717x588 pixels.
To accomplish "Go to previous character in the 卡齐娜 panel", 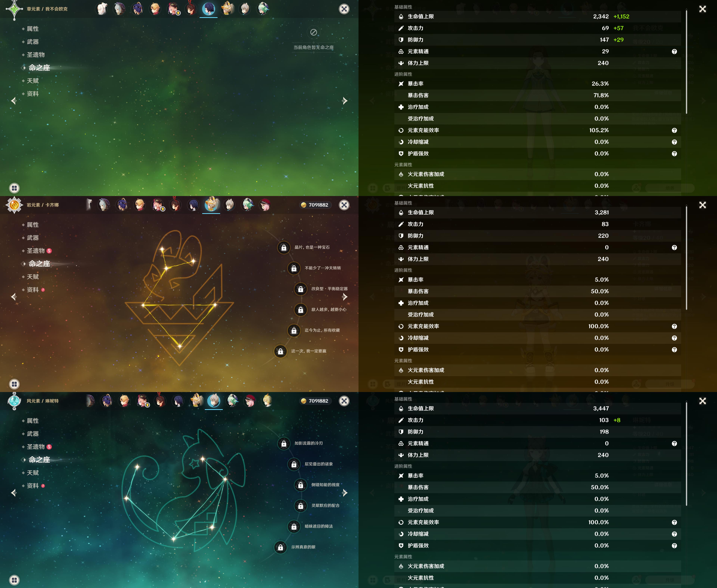I will pyautogui.click(x=14, y=297).
